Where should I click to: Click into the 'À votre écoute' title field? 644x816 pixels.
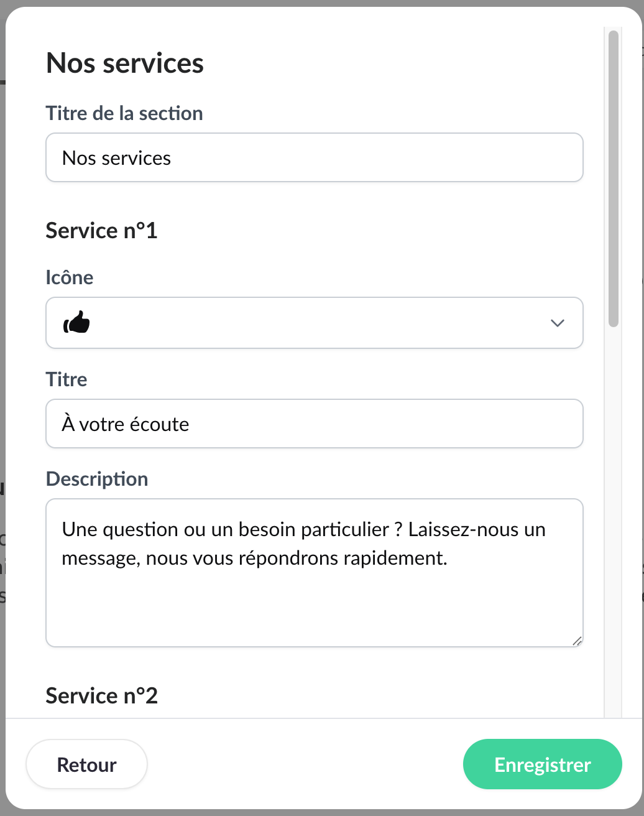[x=314, y=424]
